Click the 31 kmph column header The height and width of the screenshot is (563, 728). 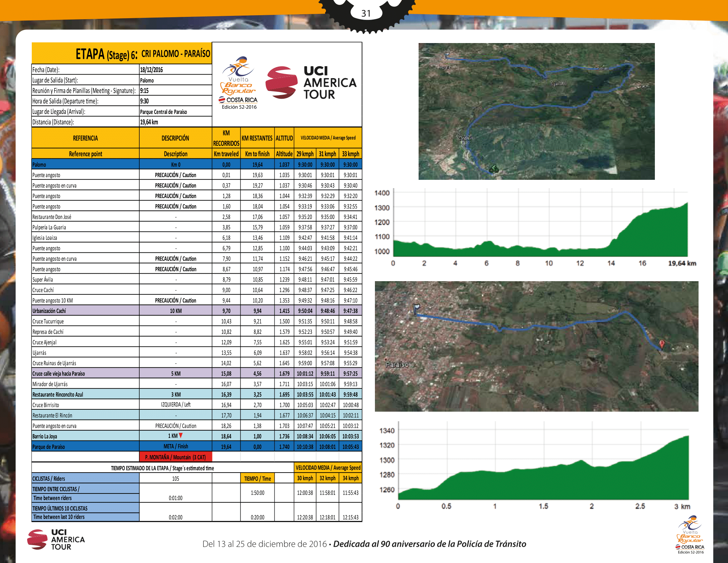tap(327, 154)
